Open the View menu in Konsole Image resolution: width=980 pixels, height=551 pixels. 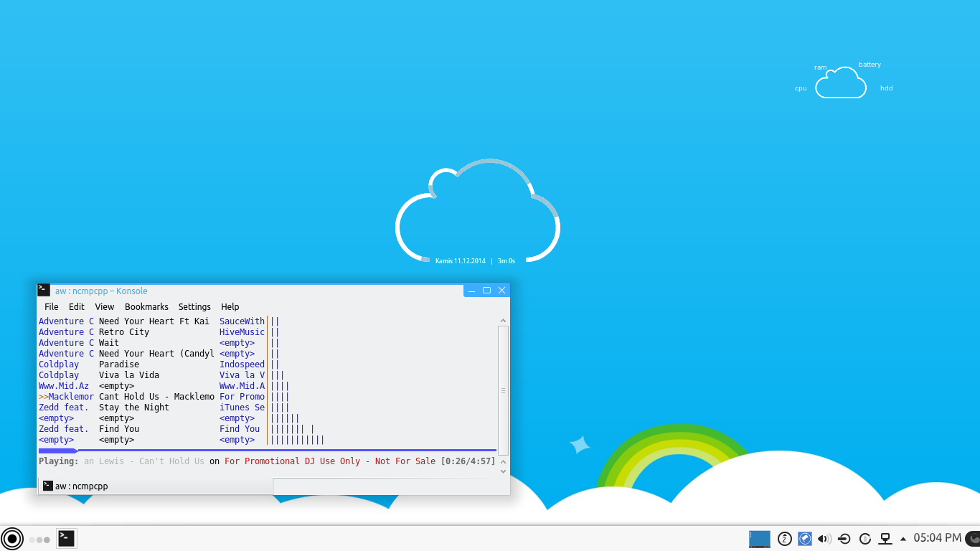click(x=105, y=306)
